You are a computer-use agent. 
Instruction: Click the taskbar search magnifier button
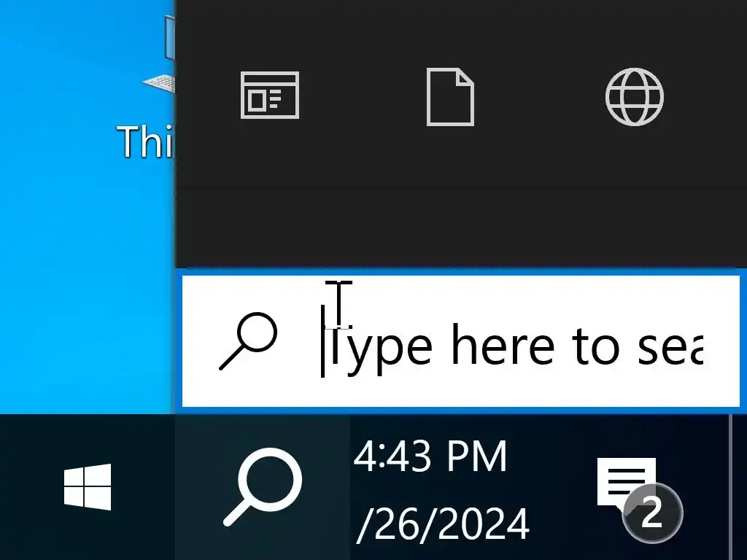click(263, 487)
